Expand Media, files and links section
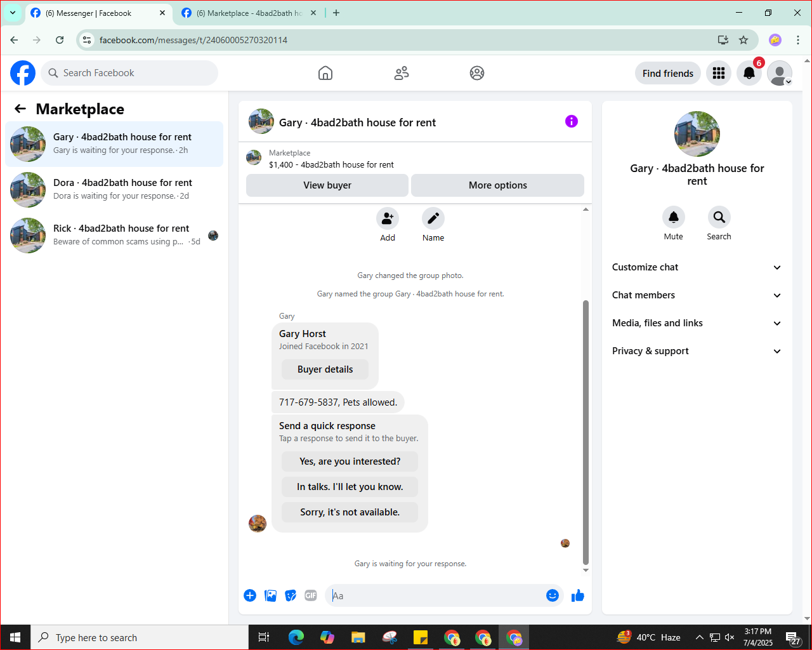This screenshot has height=650, width=812. tap(697, 323)
